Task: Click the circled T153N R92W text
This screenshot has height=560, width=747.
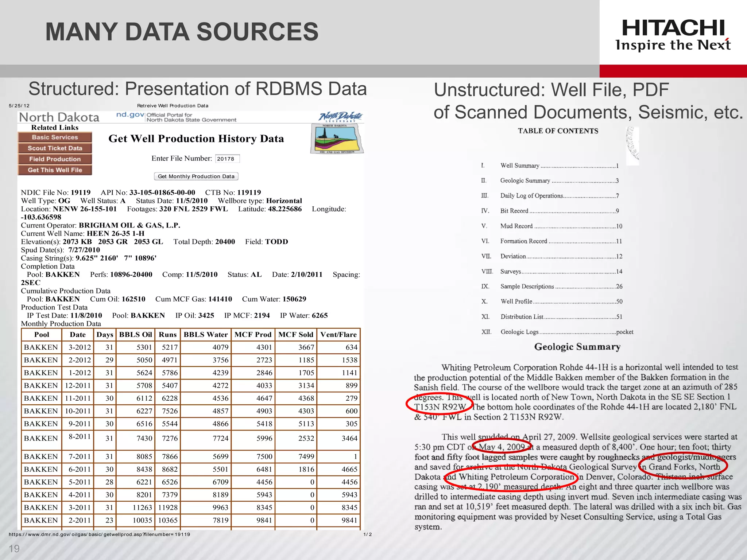Action: (440, 407)
